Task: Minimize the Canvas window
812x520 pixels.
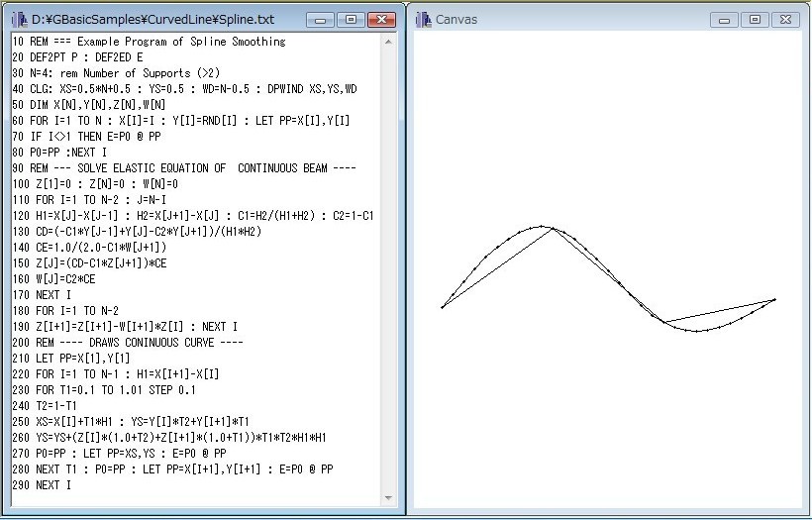Action: pos(725,20)
